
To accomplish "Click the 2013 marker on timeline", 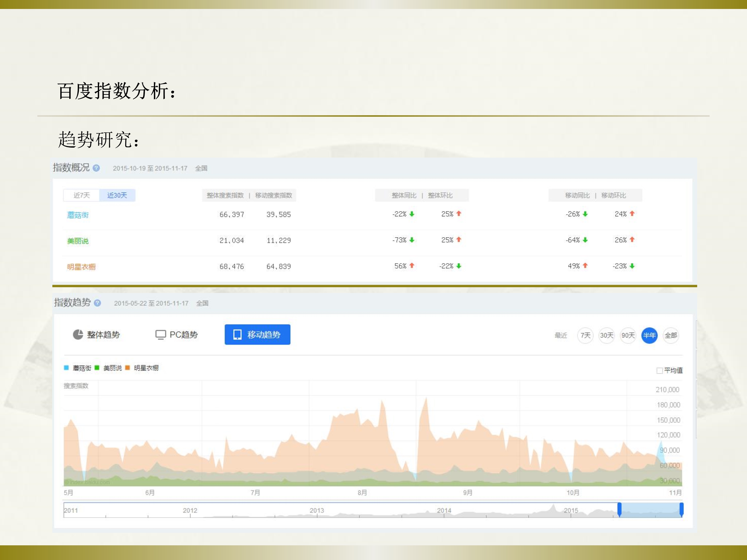I will click(316, 510).
